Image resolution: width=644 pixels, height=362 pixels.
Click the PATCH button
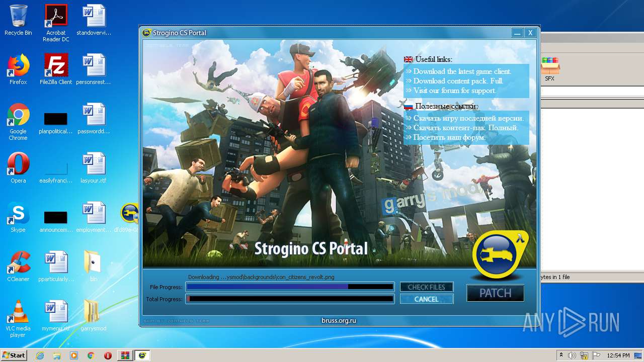click(x=495, y=293)
